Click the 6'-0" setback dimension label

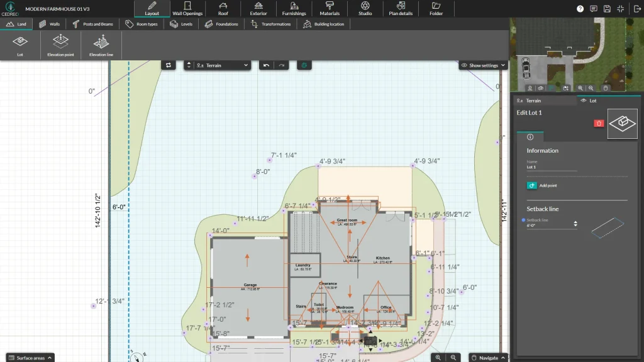(119, 207)
